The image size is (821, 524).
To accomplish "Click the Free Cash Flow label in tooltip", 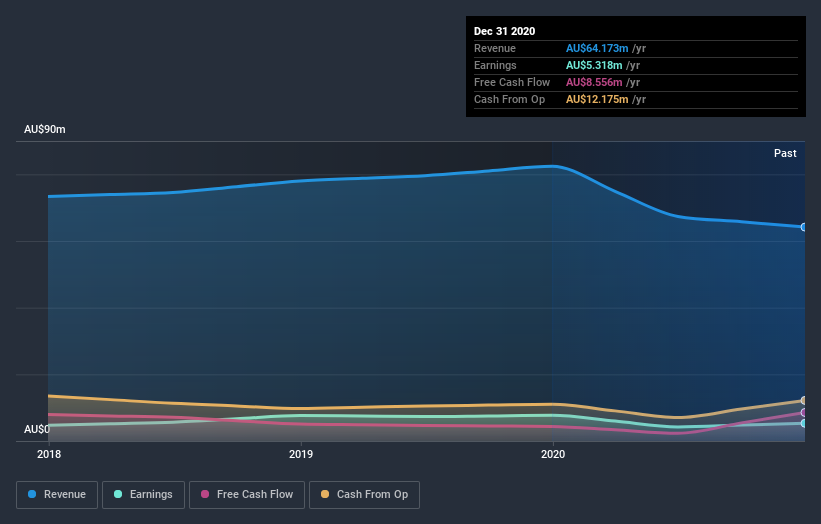I will pos(512,82).
